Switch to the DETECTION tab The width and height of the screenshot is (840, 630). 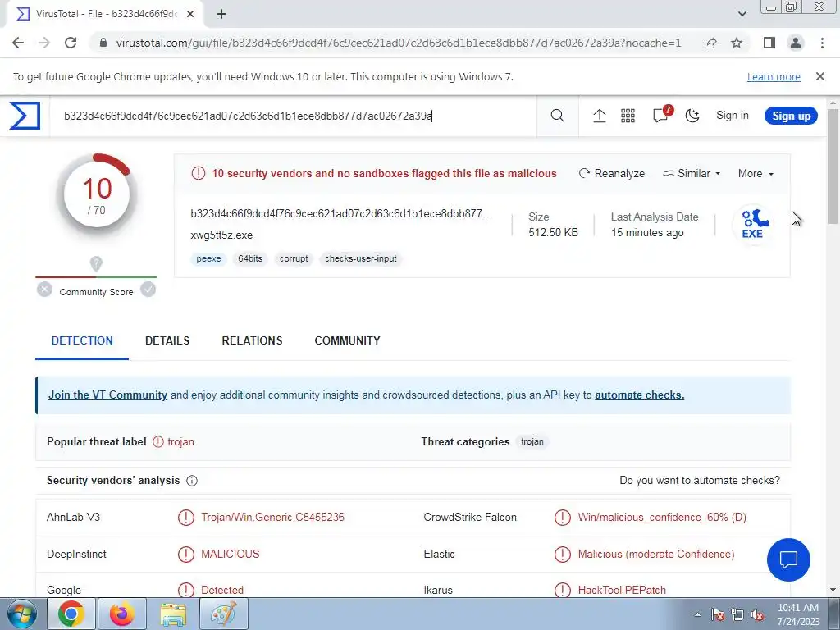click(x=82, y=340)
